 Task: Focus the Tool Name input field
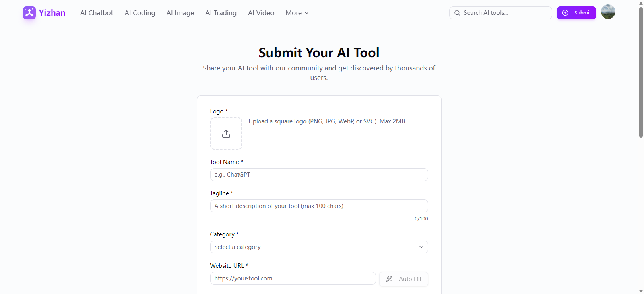319,175
